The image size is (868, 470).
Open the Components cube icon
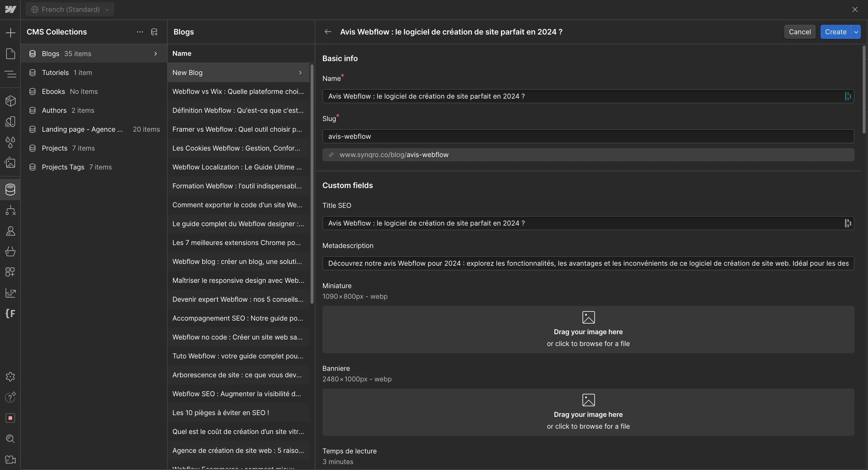click(10, 101)
